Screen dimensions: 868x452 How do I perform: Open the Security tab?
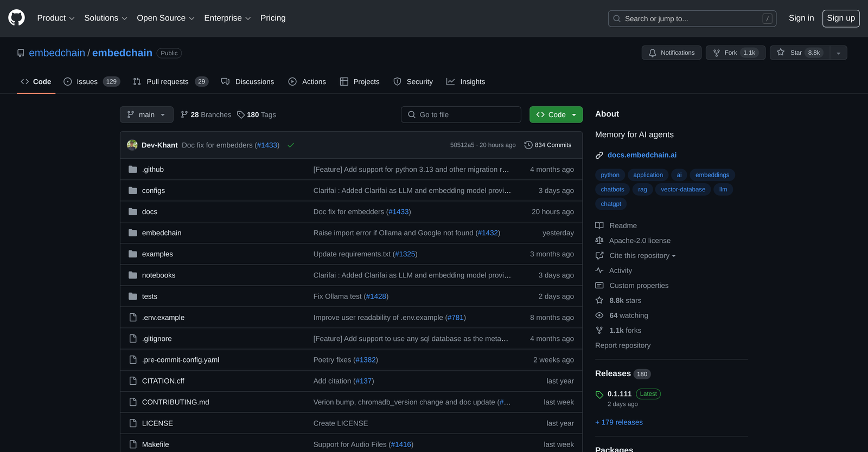pyautogui.click(x=413, y=82)
